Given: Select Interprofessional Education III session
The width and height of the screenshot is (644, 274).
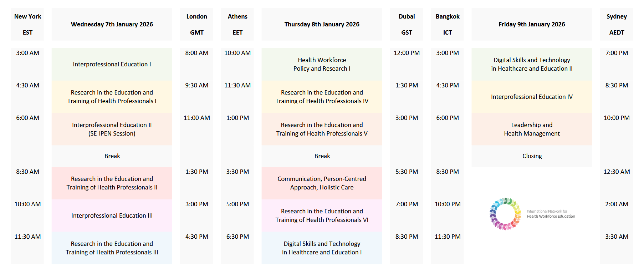Looking at the screenshot, I should click(x=112, y=215).
